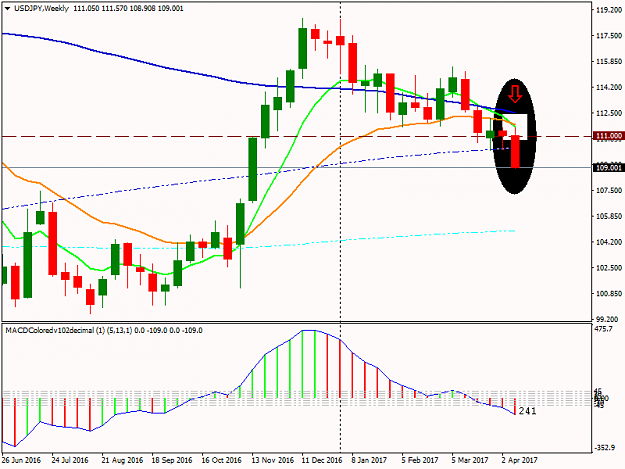Select the tall green candle peaking near 117.500
Viewport: 625px width, 469px height.
[x=303, y=49]
